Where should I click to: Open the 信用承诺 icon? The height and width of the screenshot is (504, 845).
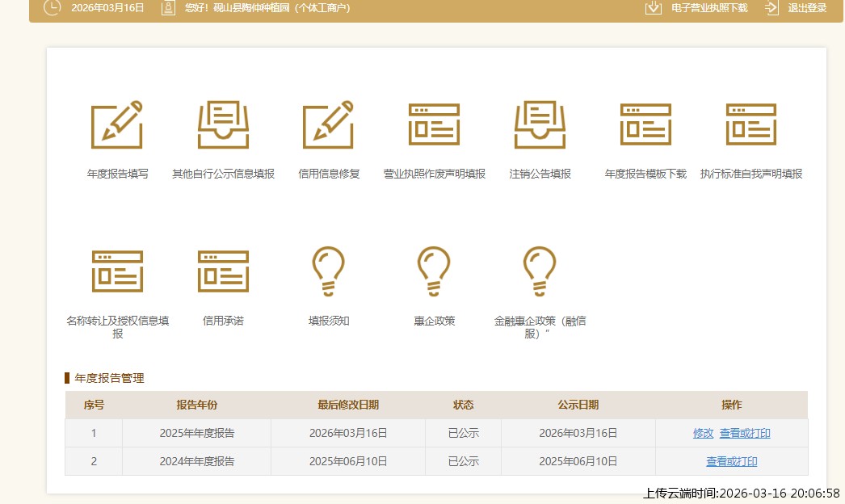coord(223,271)
